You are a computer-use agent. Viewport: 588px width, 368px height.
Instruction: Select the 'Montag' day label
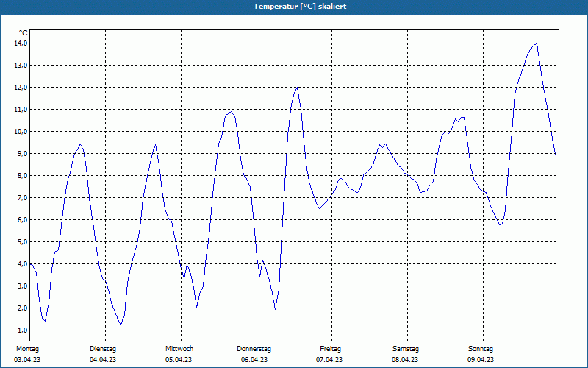pyautogui.click(x=27, y=349)
